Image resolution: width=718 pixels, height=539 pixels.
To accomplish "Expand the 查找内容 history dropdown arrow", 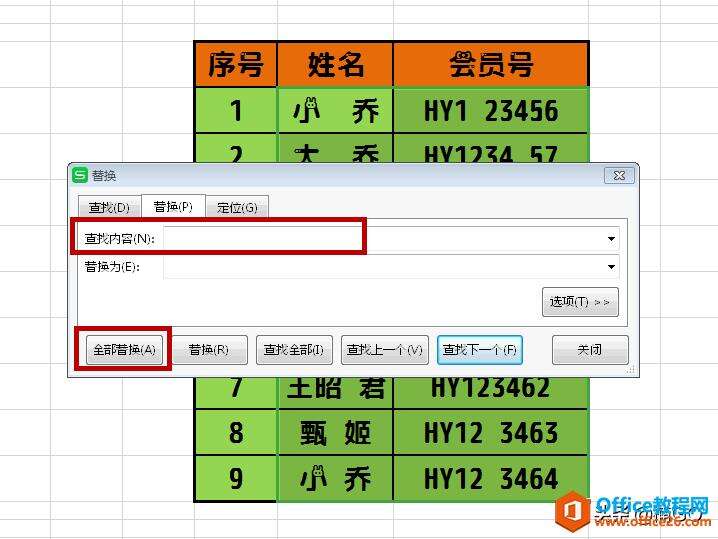I will 611,239.
